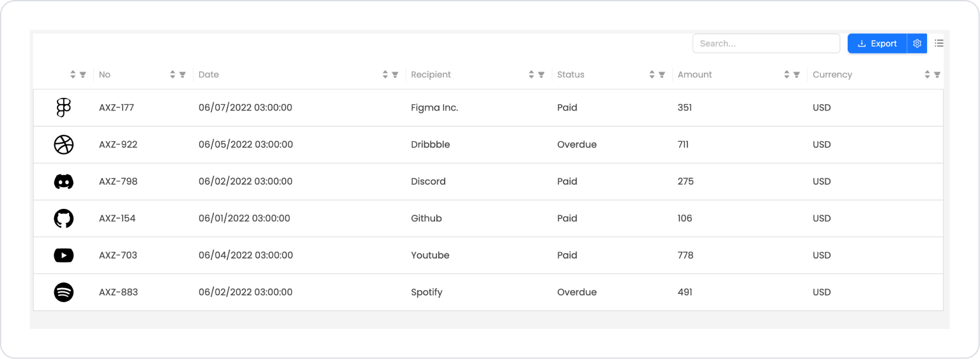Image resolution: width=980 pixels, height=359 pixels.
Task: Select the Youtube recipient cell
Action: coord(430,256)
